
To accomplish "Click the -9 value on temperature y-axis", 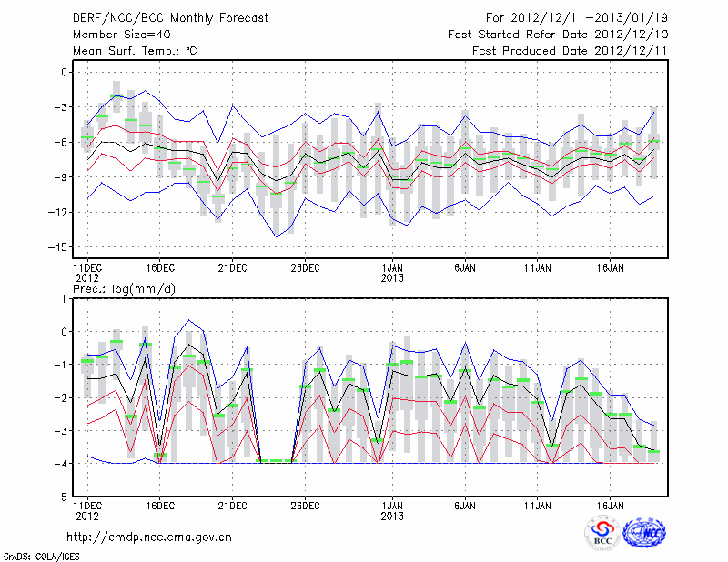I will [x=62, y=177].
